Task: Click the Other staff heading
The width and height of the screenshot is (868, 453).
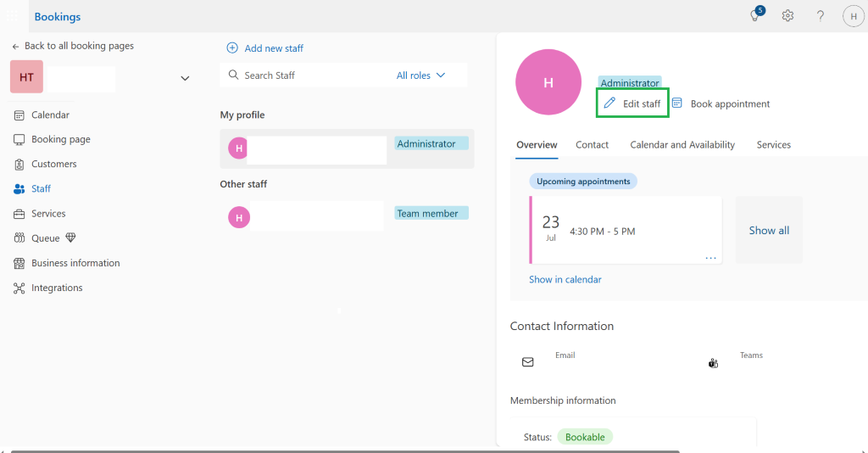Action: click(x=243, y=184)
